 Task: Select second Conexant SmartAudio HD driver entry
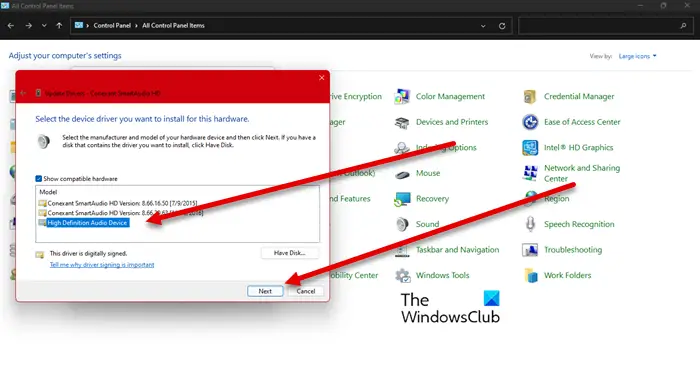tap(125, 213)
